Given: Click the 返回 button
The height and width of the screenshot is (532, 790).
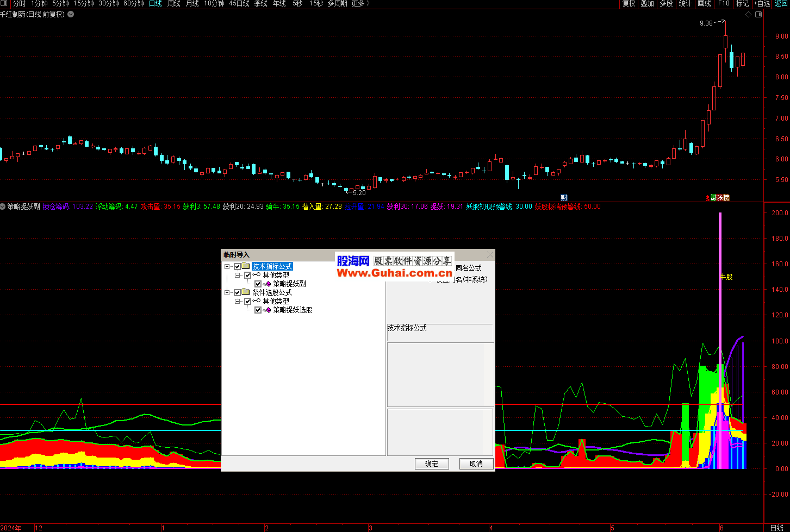Looking at the screenshot, I should [x=781, y=3].
